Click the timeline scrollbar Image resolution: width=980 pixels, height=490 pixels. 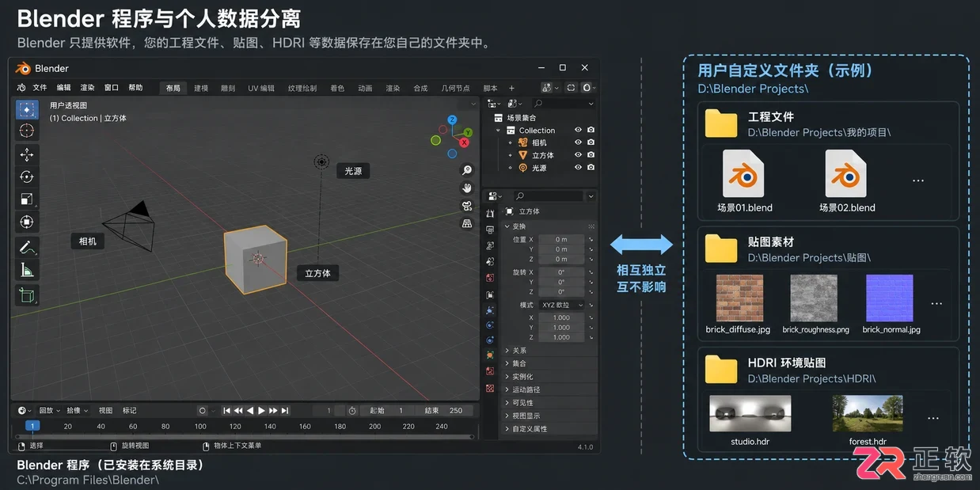245,436
